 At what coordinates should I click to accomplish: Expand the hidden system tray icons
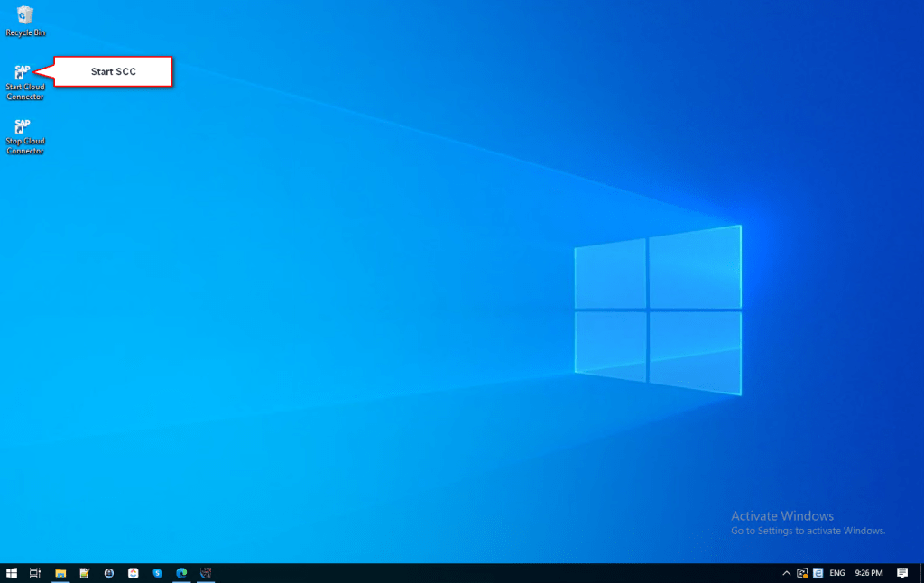(786, 573)
